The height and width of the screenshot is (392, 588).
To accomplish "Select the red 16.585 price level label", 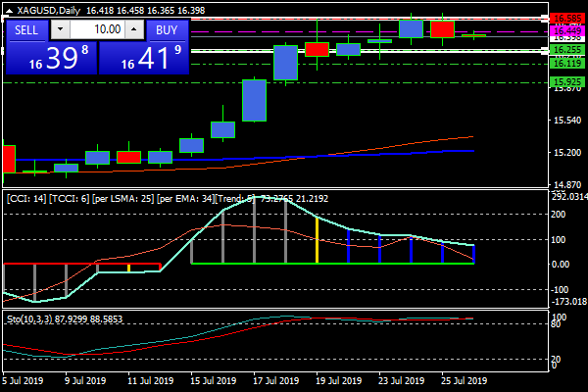I will pos(567,18).
